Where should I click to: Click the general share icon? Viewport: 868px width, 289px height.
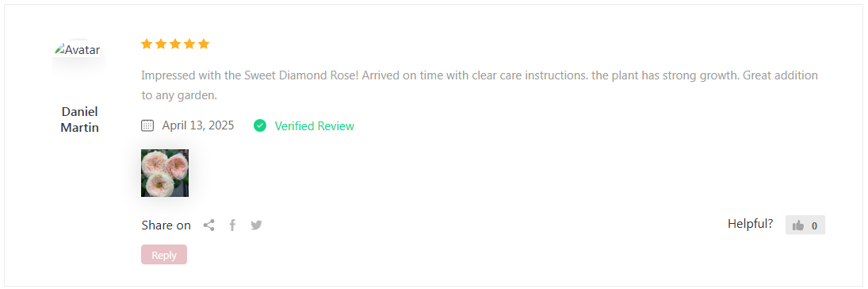tap(208, 225)
